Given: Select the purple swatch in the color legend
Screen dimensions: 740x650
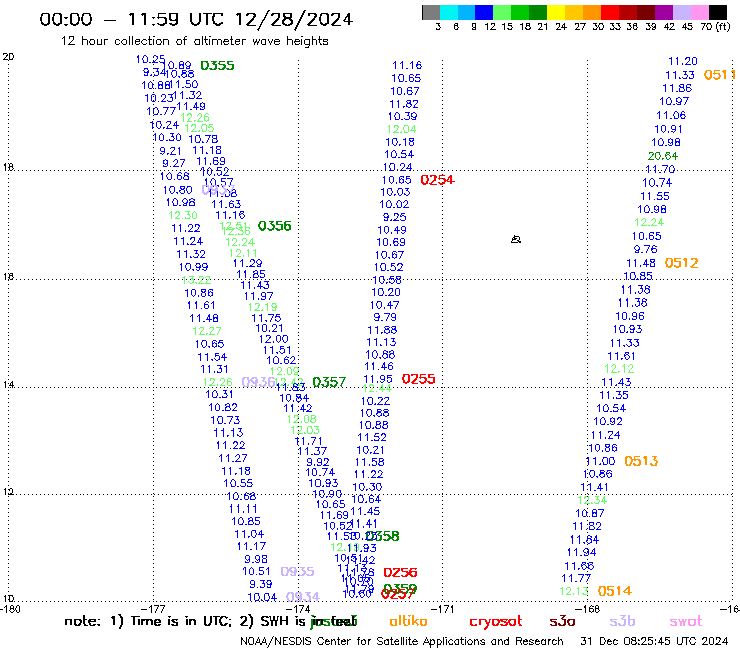Looking at the screenshot, I should 664,12.
